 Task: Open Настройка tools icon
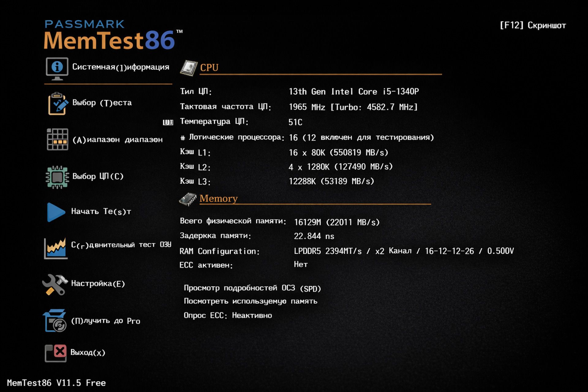56,284
